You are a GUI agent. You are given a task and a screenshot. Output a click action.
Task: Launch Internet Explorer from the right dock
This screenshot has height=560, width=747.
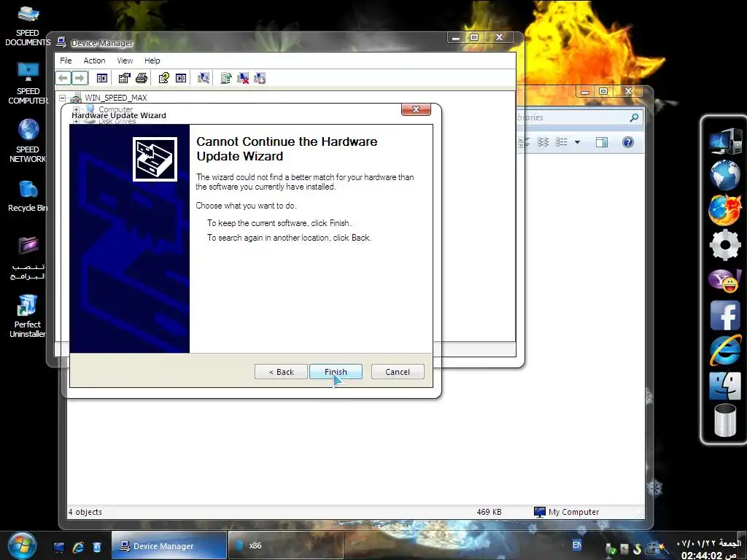[724, 351]
